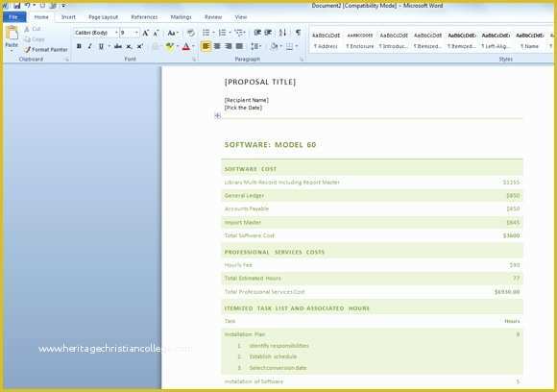Open the Clipboard pane launcher
Screen dimensions: 557x392
[x=66, y=60]
